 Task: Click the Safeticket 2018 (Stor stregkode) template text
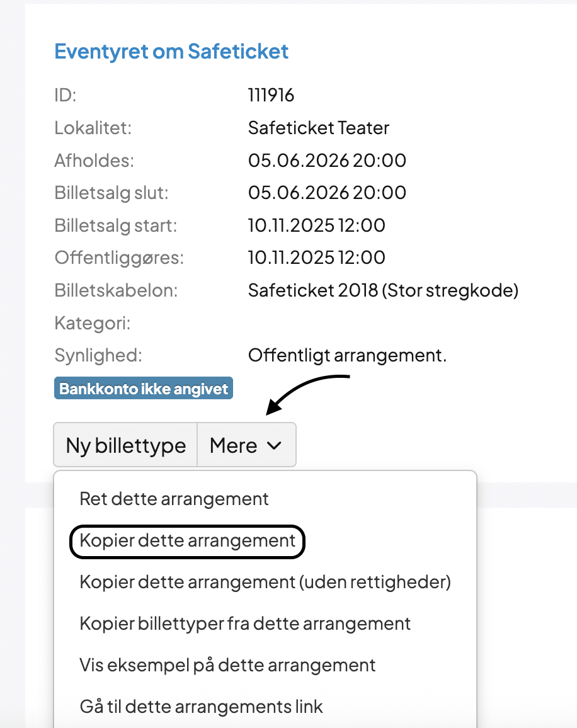coord(383,290)
